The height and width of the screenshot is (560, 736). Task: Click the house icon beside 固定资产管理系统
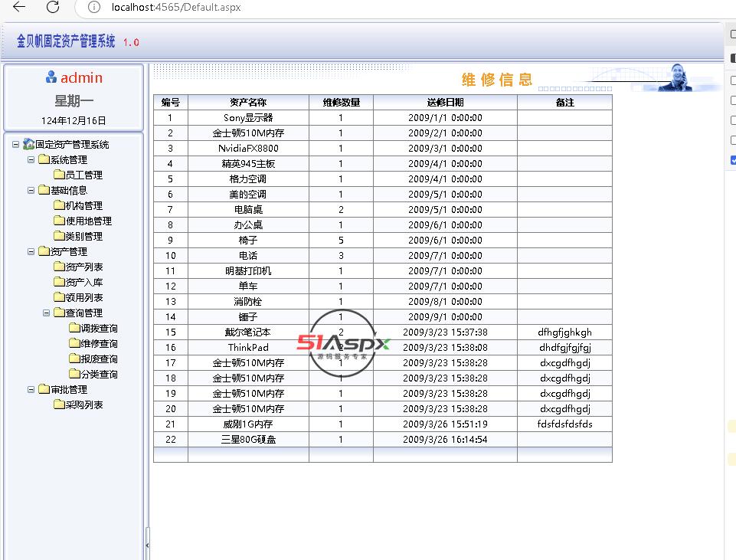[28, 144]
